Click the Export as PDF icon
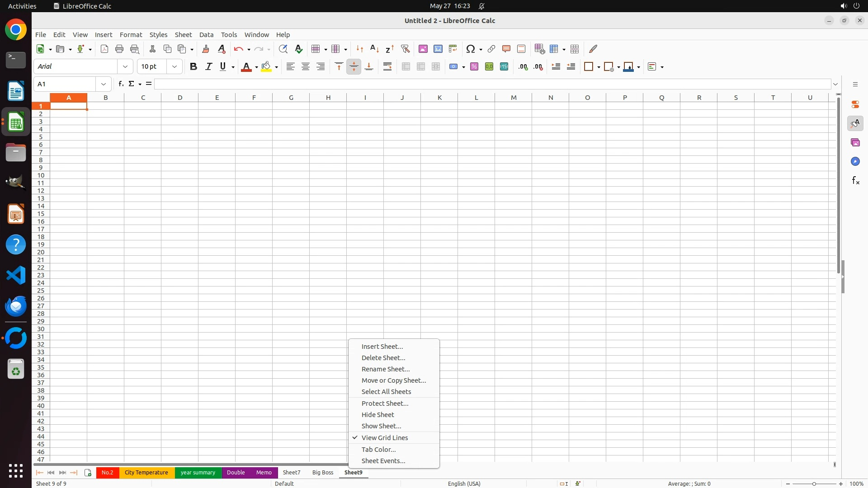 pos(104,49)
